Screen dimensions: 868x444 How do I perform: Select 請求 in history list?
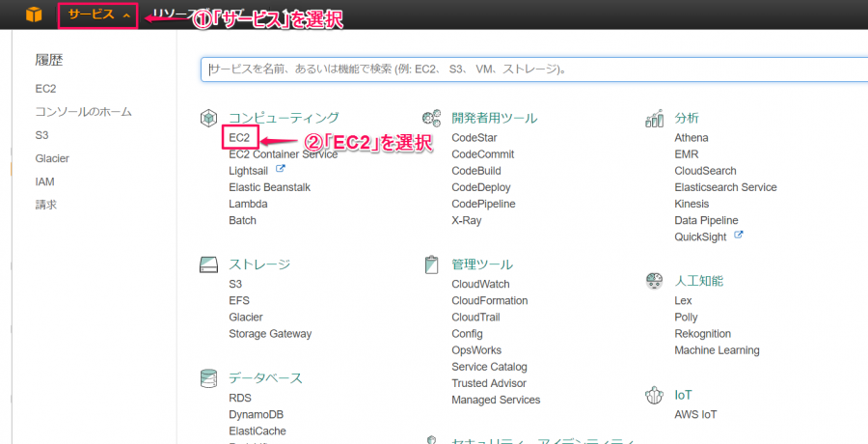46,205
